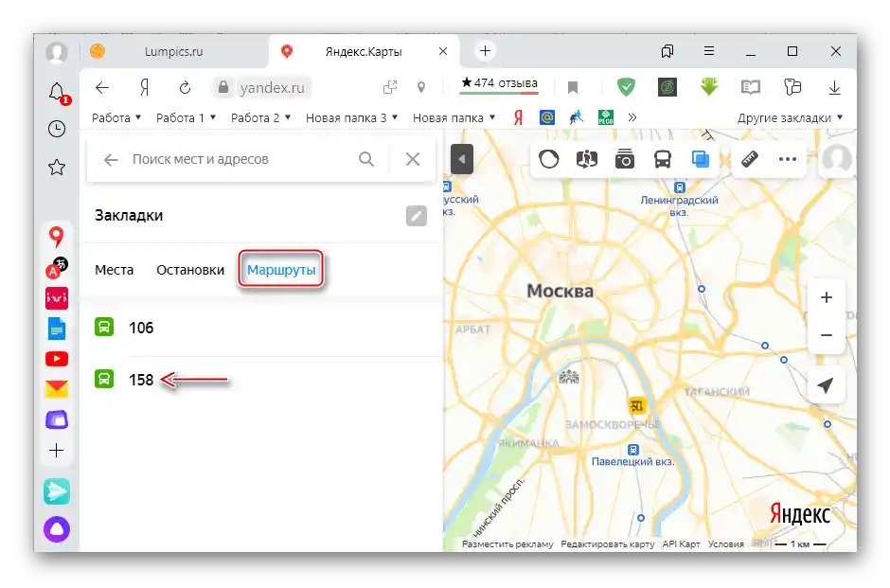The width and height of the screenshot is (890, 588).
Task: Open messenger paper plane icon
Action: 57,491
